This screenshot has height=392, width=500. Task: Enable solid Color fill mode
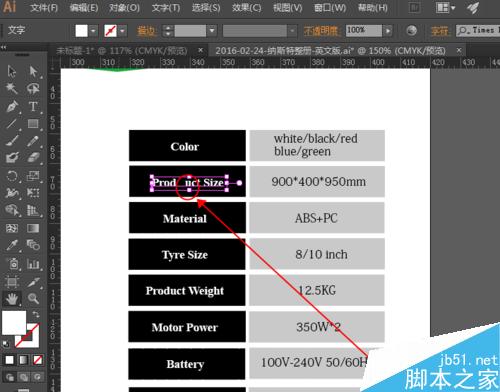click(9, 360)
